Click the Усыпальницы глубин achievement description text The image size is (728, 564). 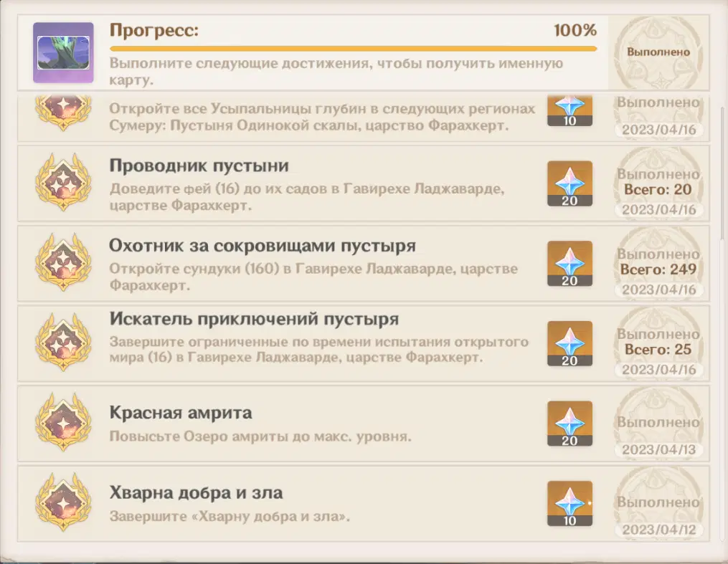pyautogui.click(x=322, y=117)
